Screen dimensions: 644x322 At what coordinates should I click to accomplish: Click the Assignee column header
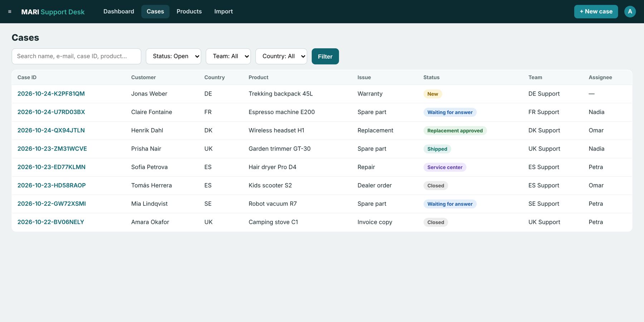point(600,77)
